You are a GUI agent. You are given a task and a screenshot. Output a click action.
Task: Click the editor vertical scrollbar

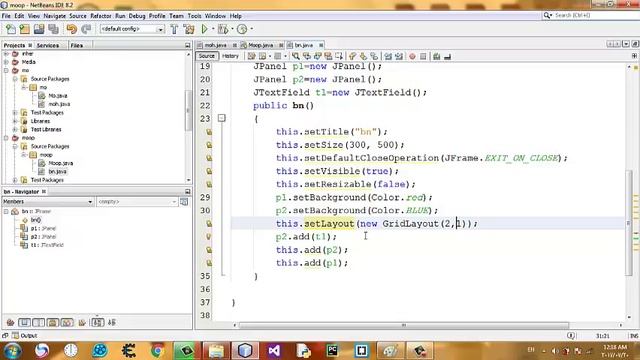[x=629, y=222]
